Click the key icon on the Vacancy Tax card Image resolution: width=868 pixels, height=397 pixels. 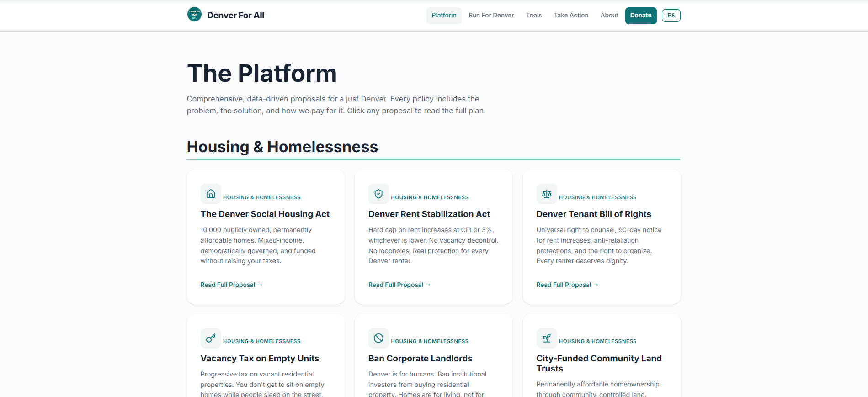point(211,338)
